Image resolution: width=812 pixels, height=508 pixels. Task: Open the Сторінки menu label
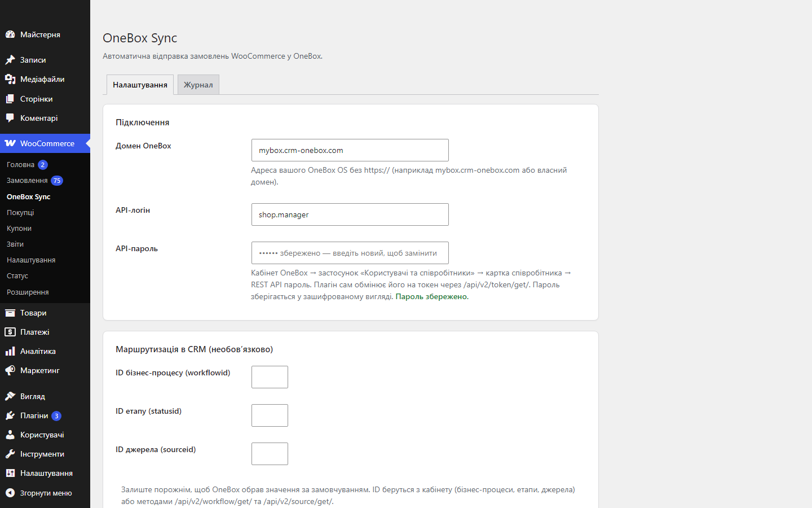click(37, 99)
